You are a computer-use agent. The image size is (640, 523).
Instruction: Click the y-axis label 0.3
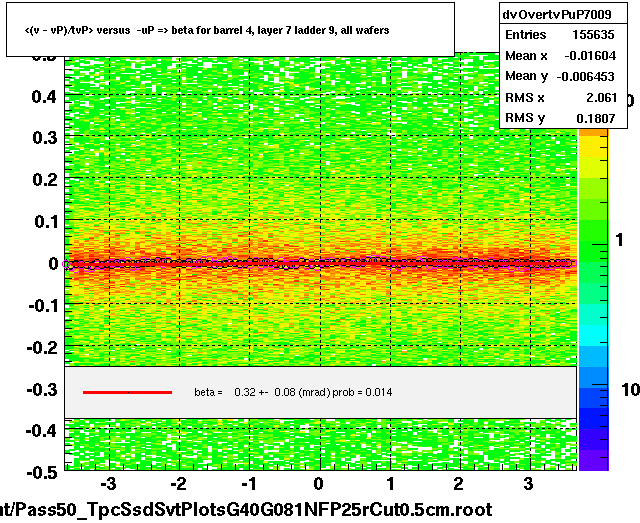(44, 138)
